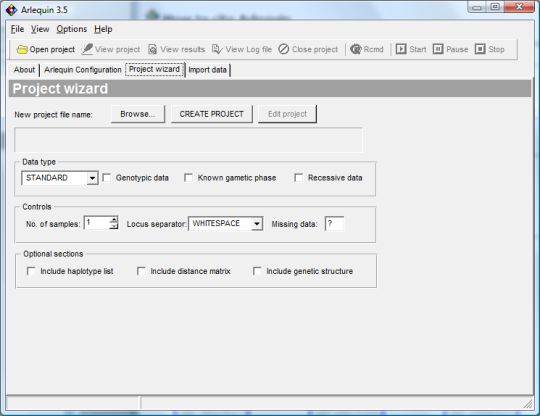Click the Close project toolbar button
Viewport: 540px width, 416px height.
pyautogui.click(x=308, y=50)
